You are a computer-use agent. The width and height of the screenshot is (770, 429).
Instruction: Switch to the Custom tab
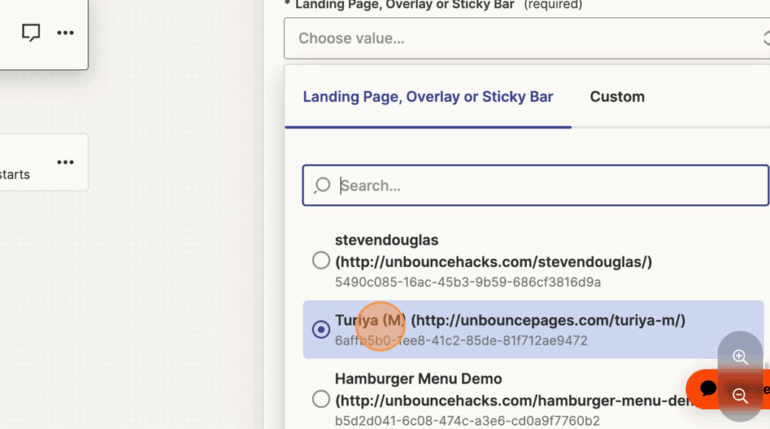pos(617,97)
